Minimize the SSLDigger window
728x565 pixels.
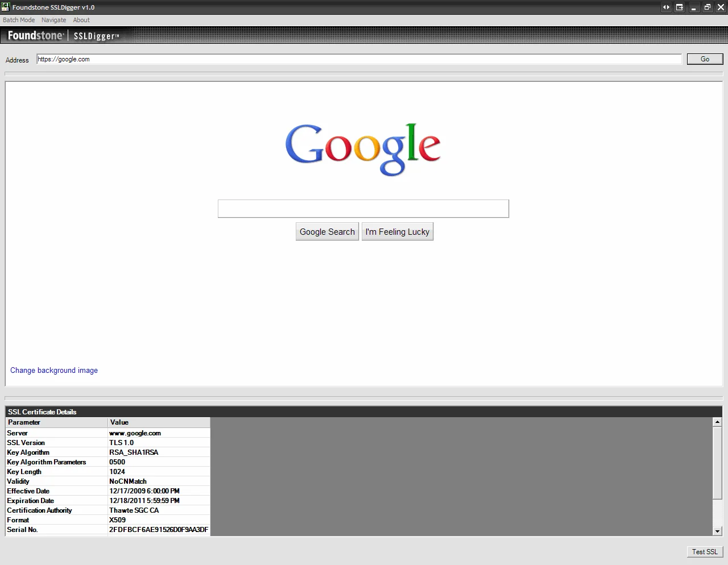pyautogui.click(x=693, y=7)
